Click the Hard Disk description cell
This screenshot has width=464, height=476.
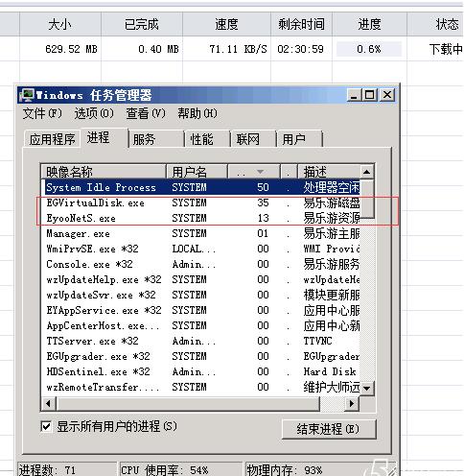[x=330, y=371]
